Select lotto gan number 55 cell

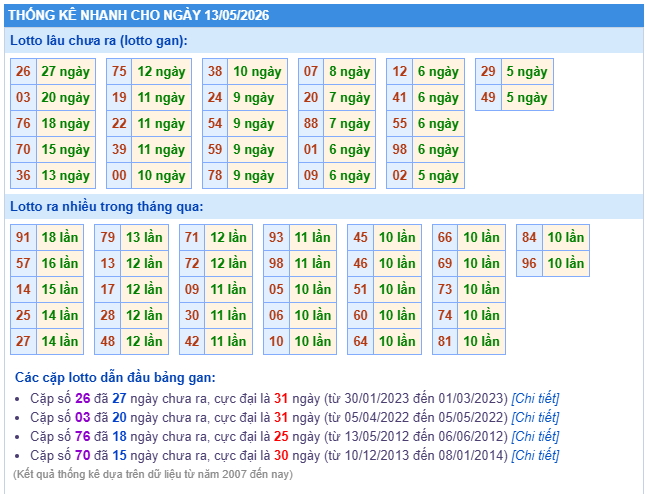pyautogui.click(x=399, y=123)
